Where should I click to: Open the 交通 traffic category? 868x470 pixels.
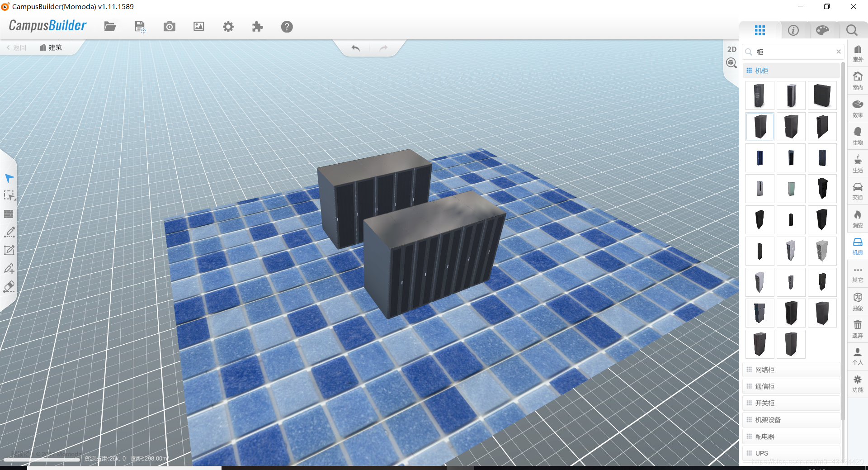858,191
